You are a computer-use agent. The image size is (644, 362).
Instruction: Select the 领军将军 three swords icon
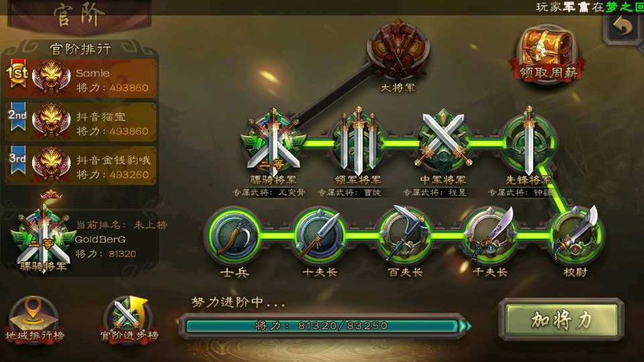tap(358, 141)
